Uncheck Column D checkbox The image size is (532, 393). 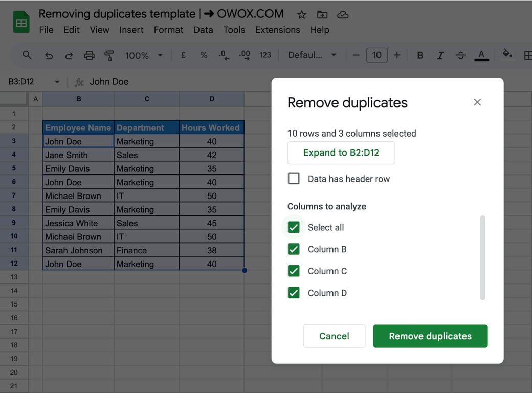(294, 293)
